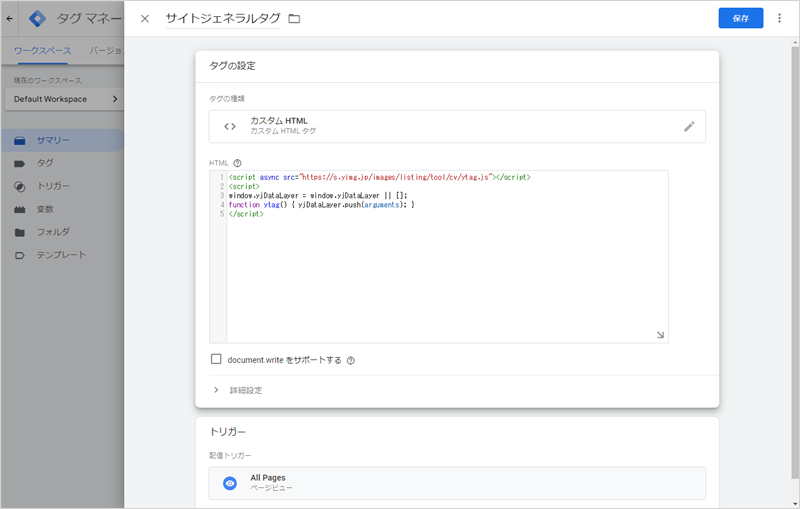Viewport: 800px width, 509px height.
Task: Click the Google Tag Manager logo
Action: (x=37, y=18)
